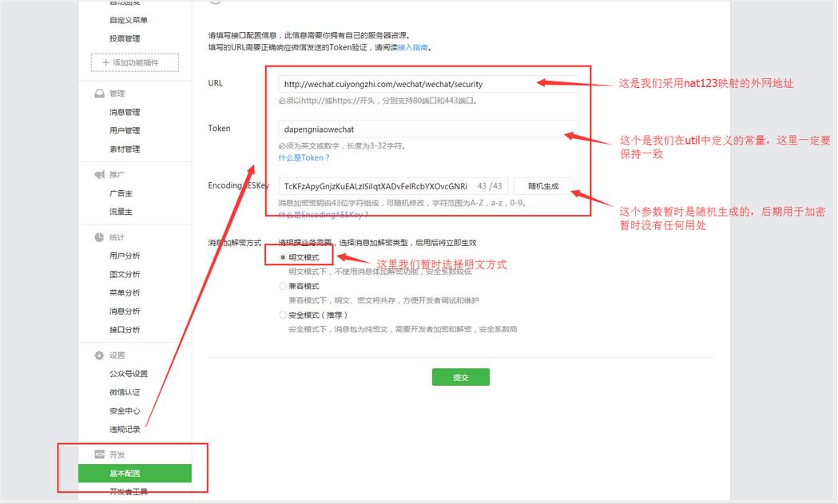Image resolution: width=838 pixels, height=504 pixels.
Task: Open 开发者工具 in the sidebar
Action: [x=129, y=492]
